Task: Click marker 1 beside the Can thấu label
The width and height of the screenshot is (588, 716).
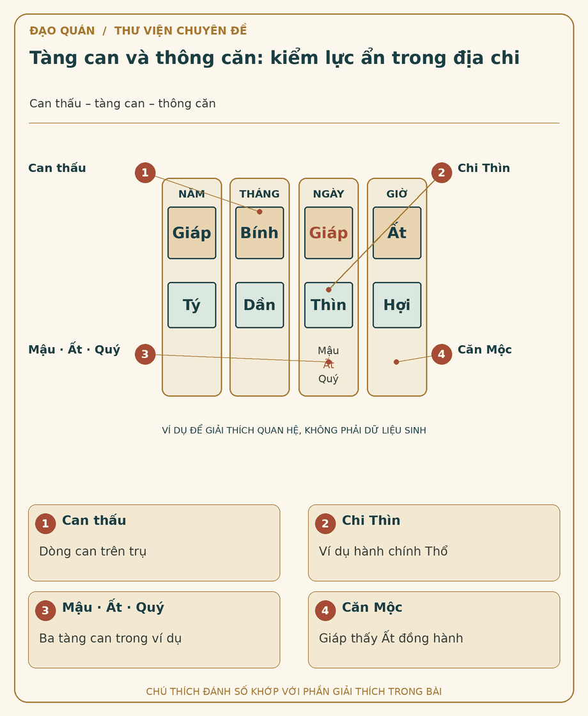Action: [x=145, y=173]
